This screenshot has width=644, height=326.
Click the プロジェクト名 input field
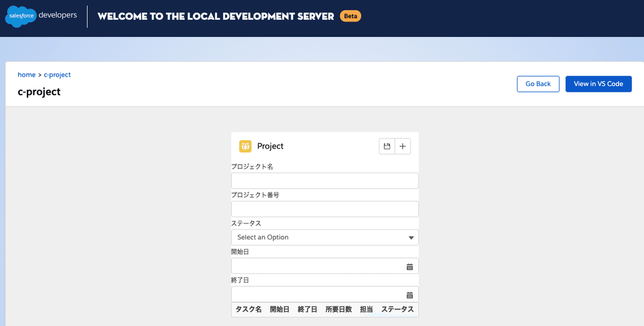pos(325,180)
